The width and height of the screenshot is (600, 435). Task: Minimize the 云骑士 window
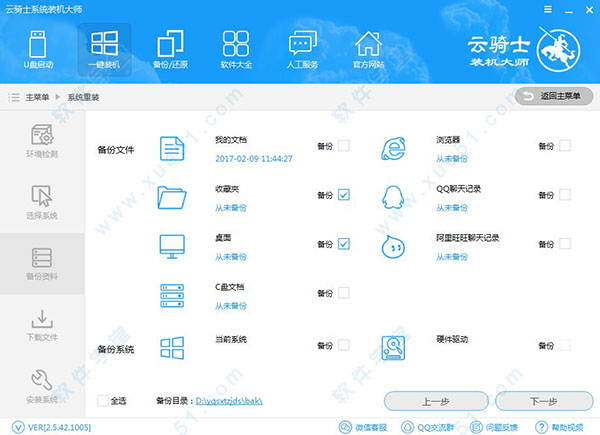click(569, 10)
